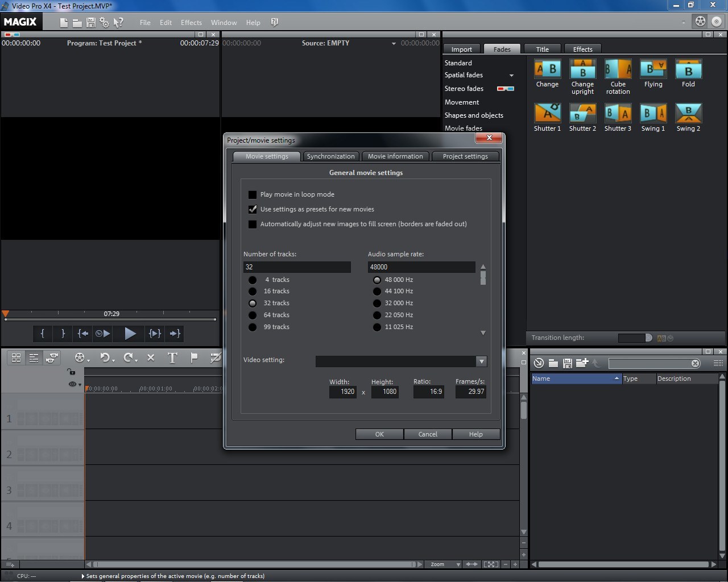Set a chapter marker flag icon
This screenshot has height=582, width=728.
point(194,357)
